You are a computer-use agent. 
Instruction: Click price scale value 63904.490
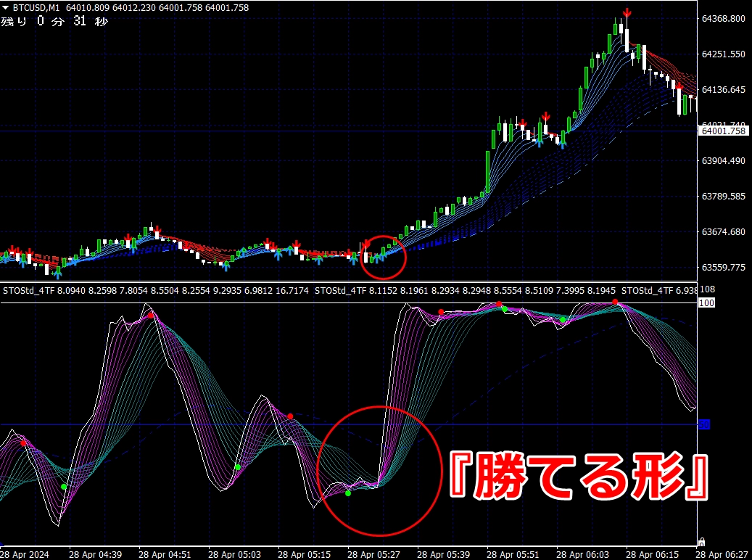(723, 161)
